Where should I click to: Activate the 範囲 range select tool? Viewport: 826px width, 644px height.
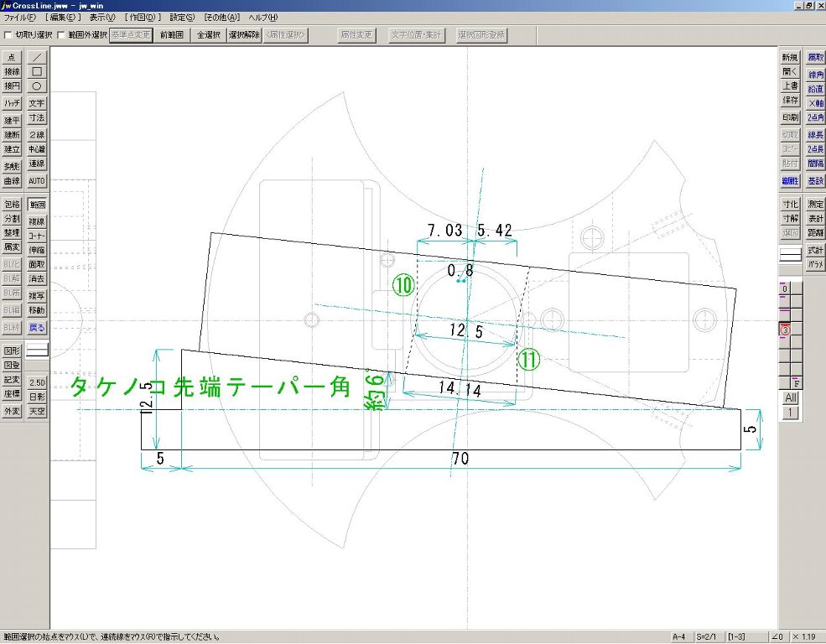tap(37, 205)
